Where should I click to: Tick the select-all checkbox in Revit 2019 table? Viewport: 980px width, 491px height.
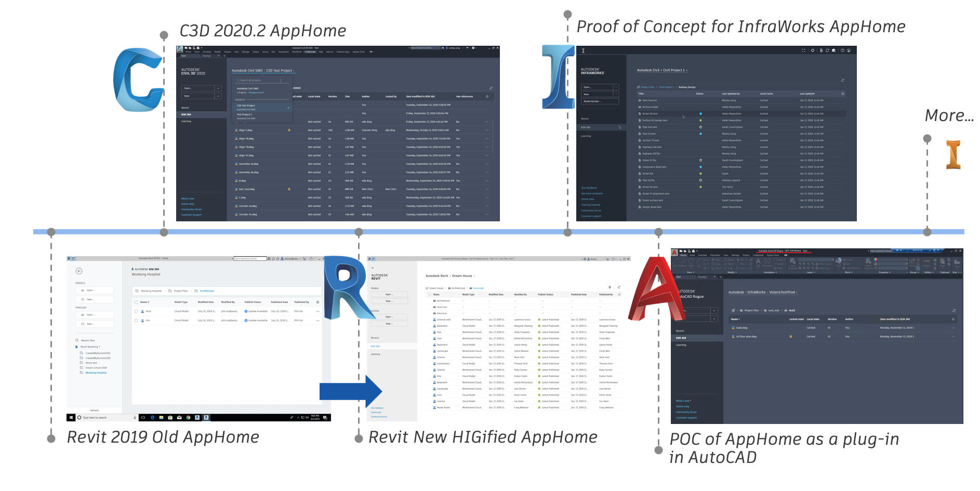pos(136,302)
